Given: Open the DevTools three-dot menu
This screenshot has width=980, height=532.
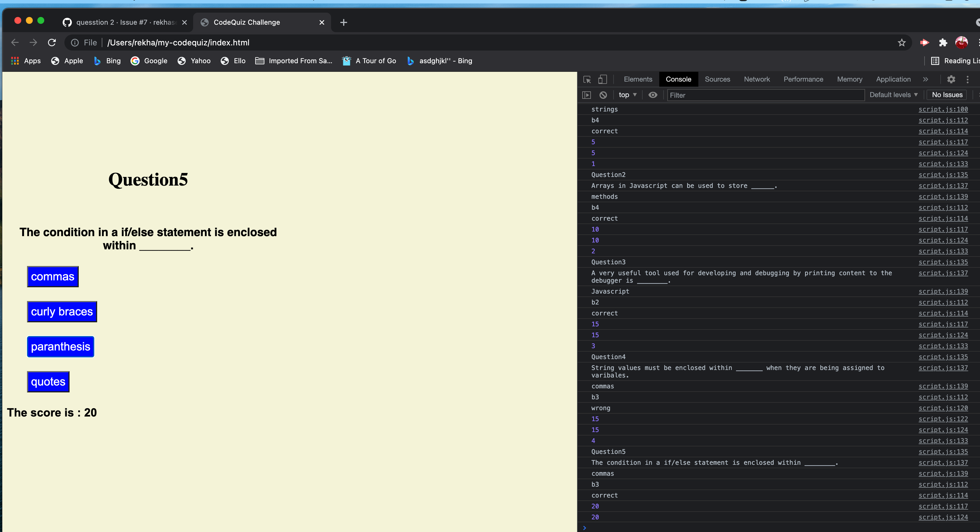Looking at the screenshot, I should 968,80.
